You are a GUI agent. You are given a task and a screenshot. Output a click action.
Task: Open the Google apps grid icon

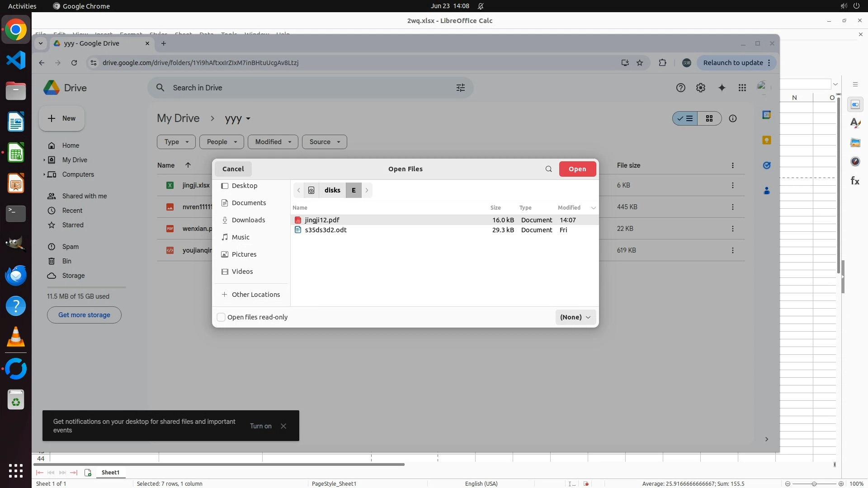[x=742, y=88]
